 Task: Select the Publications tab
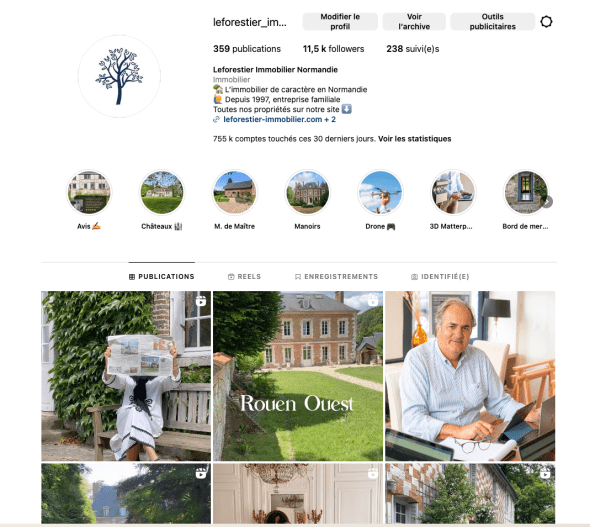[162, 276]
